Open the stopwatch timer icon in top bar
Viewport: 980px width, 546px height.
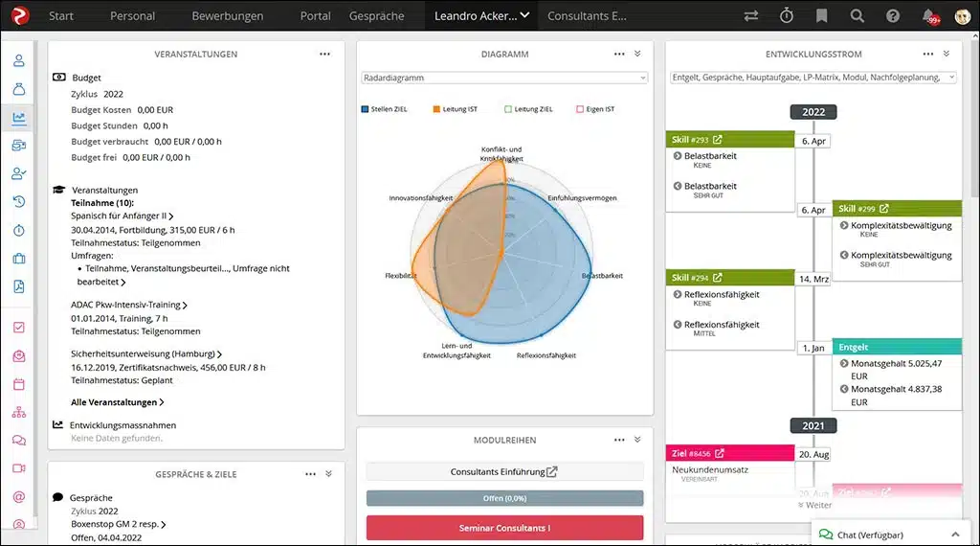pyautogui.click(x=787, y=15)
